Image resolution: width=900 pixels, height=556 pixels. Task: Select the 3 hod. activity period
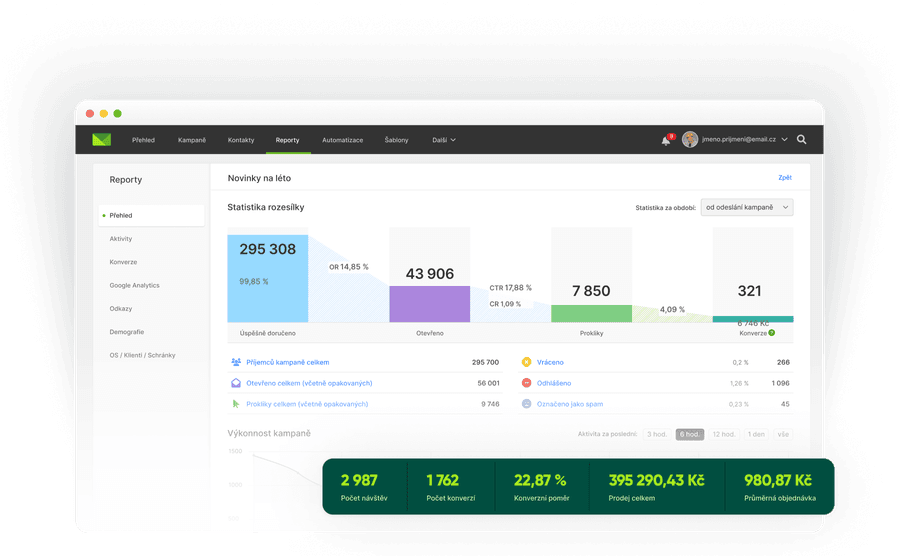point(657,434)
